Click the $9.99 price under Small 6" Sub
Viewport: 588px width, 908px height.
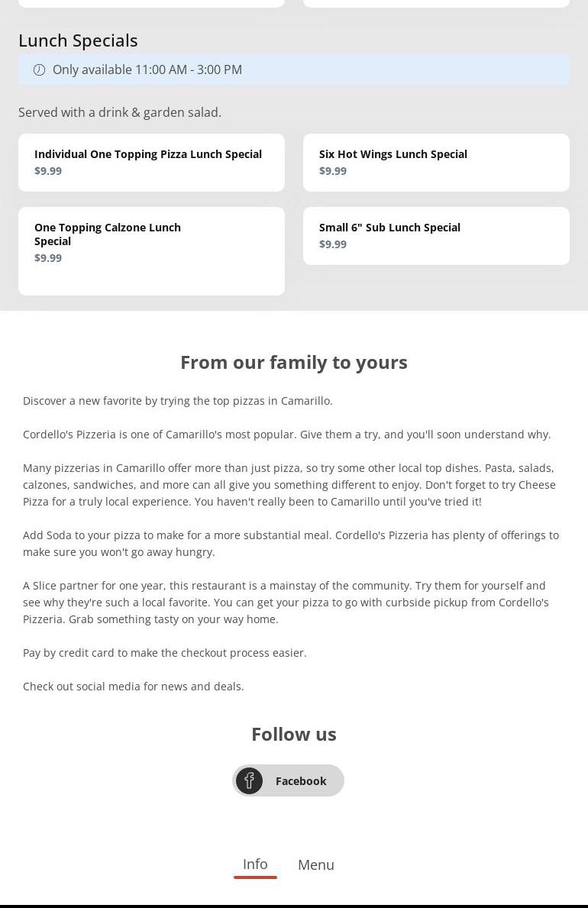(x=333, y=244)
